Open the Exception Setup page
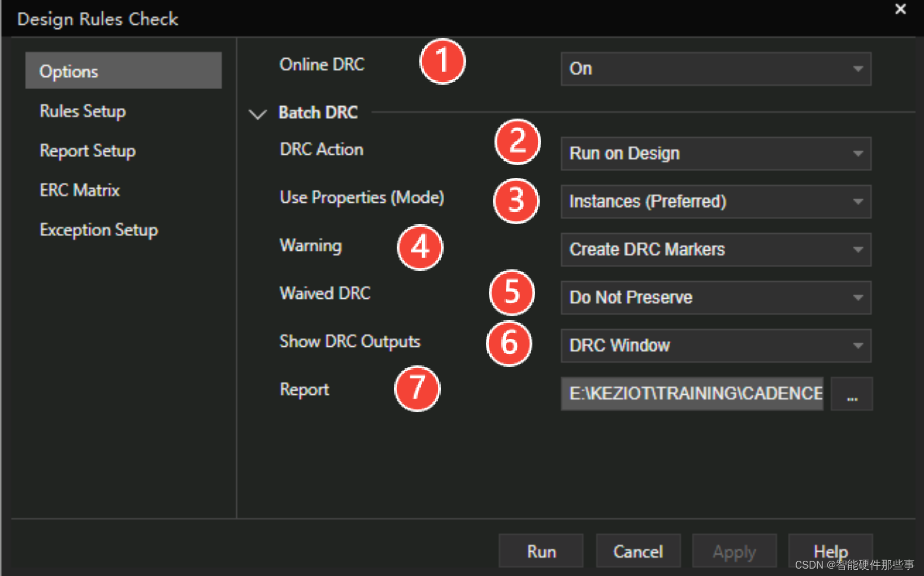The height and width of the screenshot is (576, 924). point(99,230)
